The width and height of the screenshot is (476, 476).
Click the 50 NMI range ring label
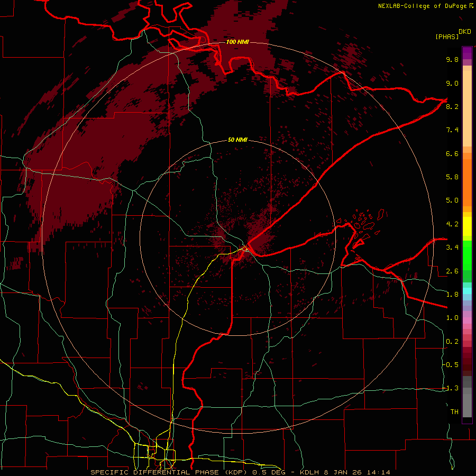tap(237, 140)
